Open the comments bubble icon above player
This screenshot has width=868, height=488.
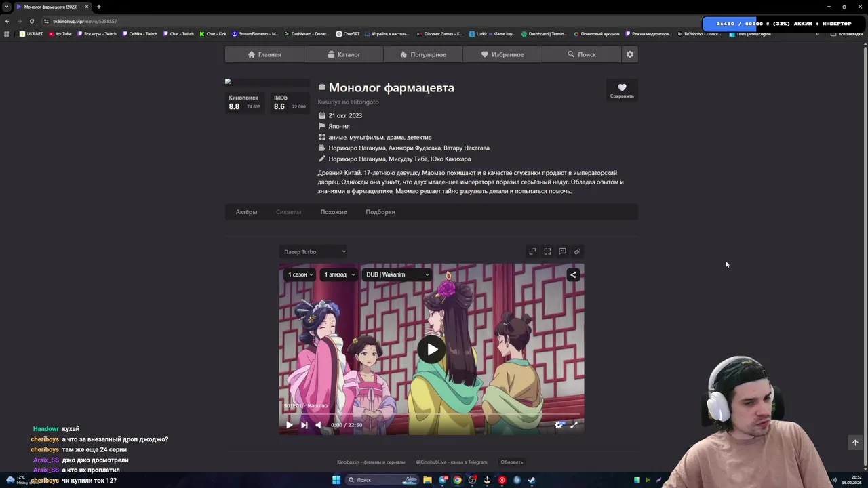(x=562, y=251)
